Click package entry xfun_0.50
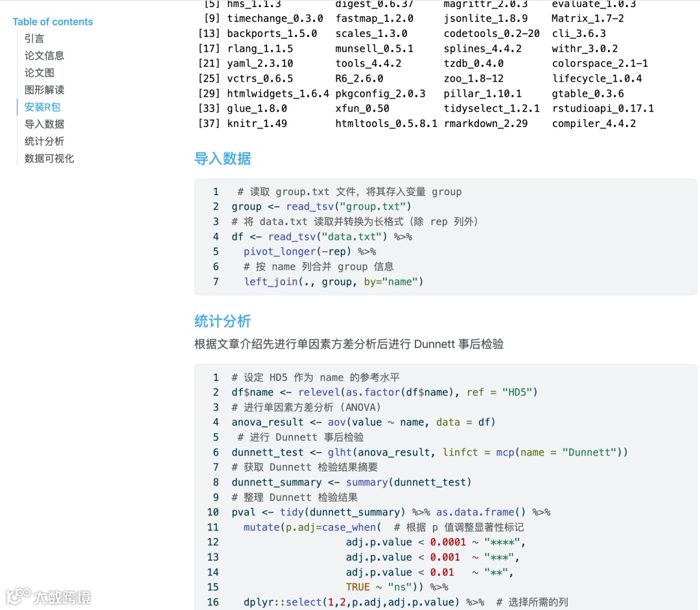This screenshot has height=610, width=700. [362, 108]
